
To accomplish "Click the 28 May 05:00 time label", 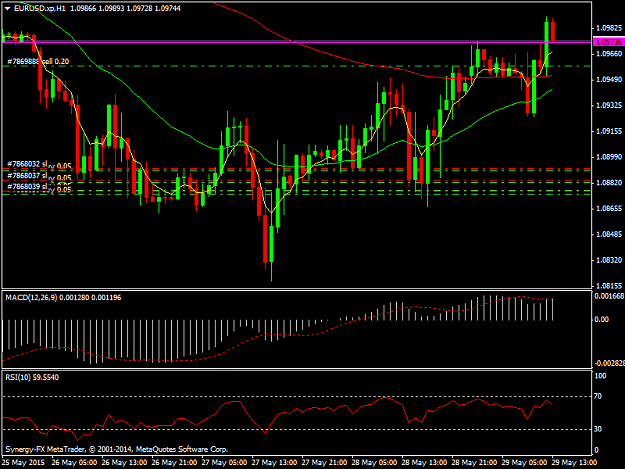I will (x=374, y=463).
